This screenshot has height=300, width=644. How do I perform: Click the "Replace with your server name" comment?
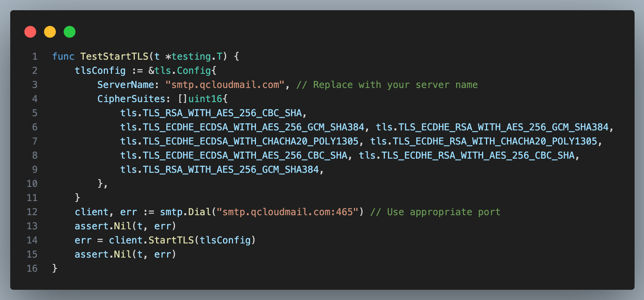387,85
